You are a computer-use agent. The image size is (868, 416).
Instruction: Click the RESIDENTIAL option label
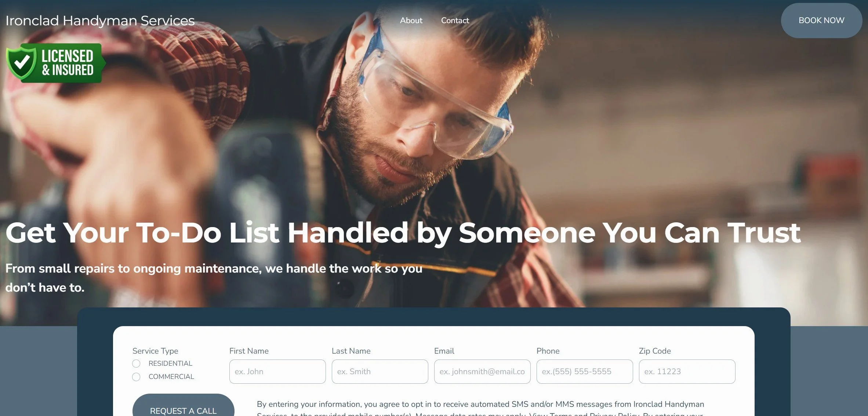point(170,364)
